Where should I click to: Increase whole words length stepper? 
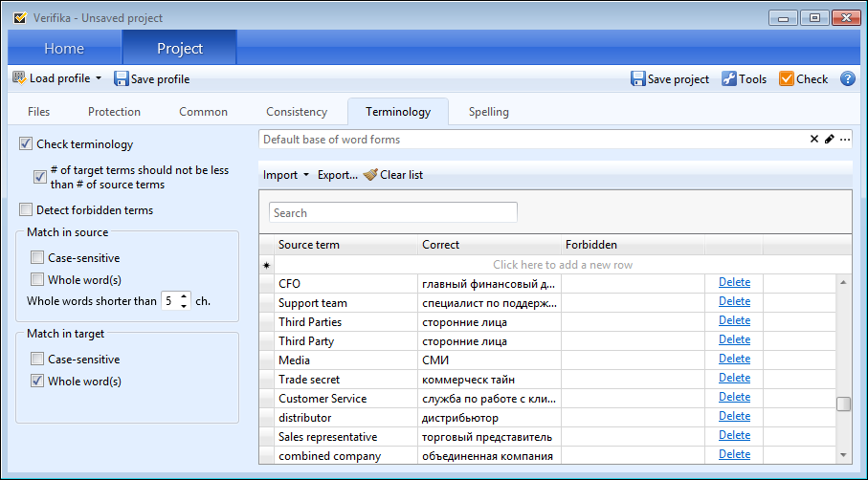(x=185, y=296)
